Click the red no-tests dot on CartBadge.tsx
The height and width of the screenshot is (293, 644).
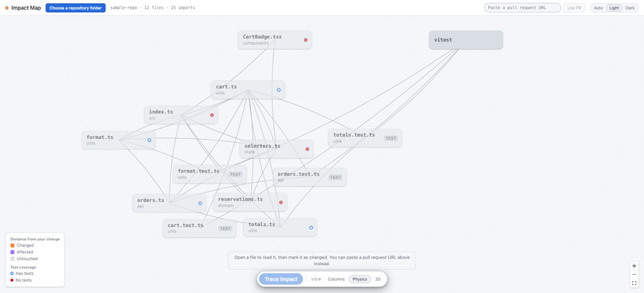tap(305, 40)
